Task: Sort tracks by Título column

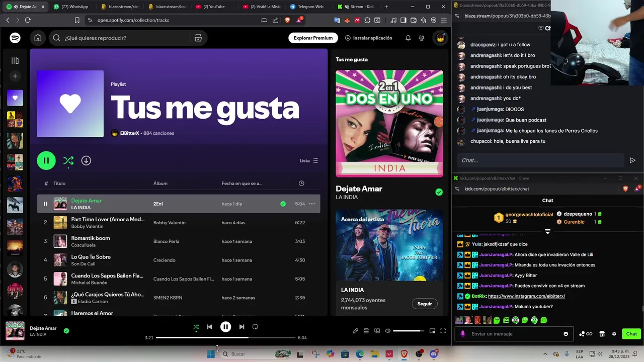Action: pos(59,184)
